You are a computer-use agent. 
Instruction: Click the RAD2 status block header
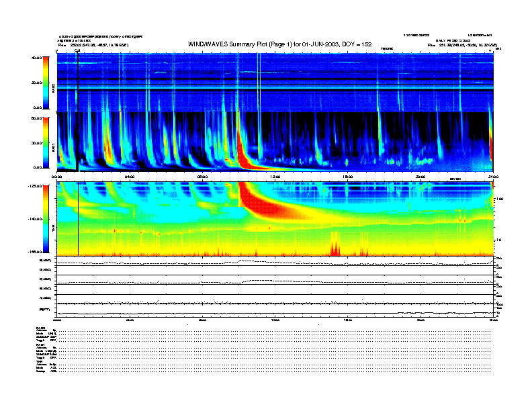pos(41,328)
